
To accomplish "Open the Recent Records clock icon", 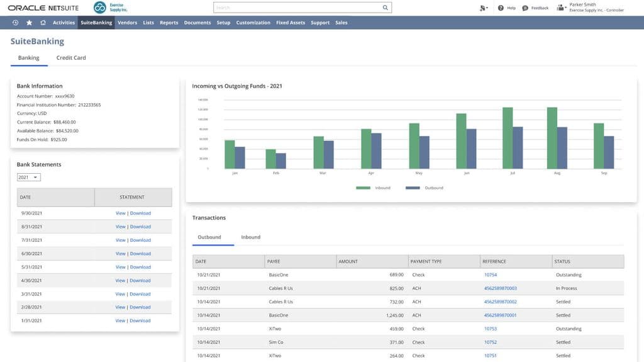I will (15, 23).
